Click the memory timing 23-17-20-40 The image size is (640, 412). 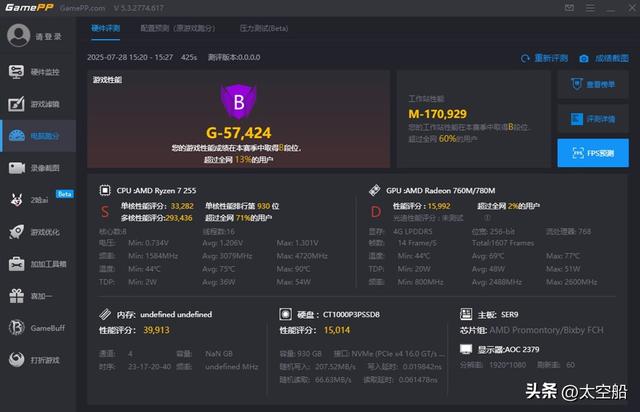coord(149,367)
